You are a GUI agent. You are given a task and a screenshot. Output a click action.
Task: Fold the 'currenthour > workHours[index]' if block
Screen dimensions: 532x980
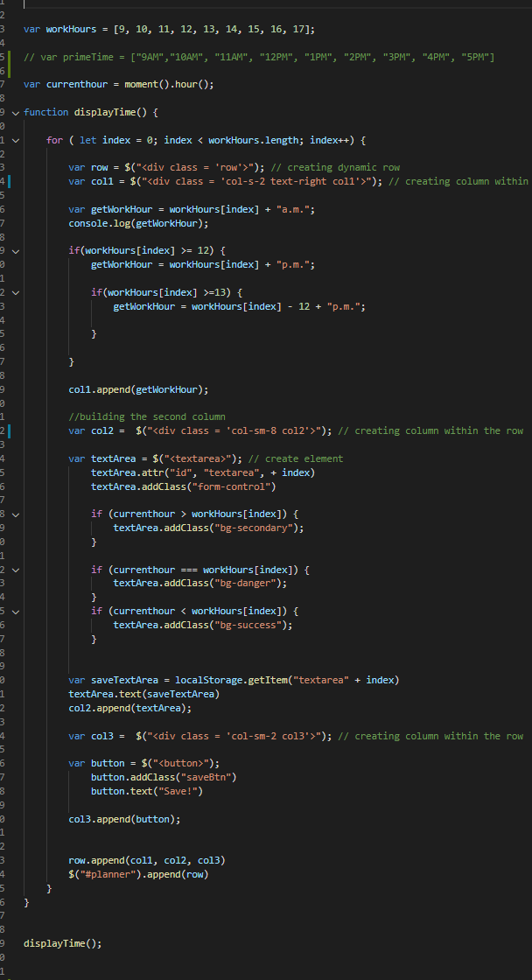pyautogui.click(x=16, y=514)
